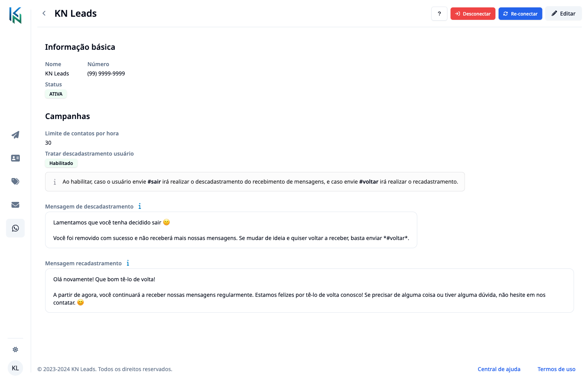Open the KL user avatar menu

(x=15, y=368)
